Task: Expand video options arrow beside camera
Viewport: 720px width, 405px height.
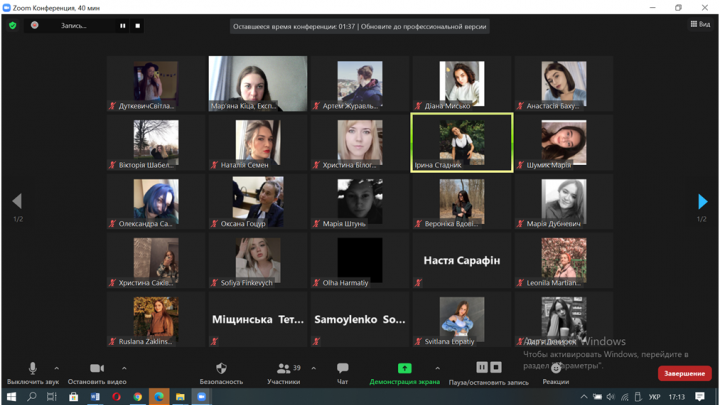Action: (x=124, y=368)
